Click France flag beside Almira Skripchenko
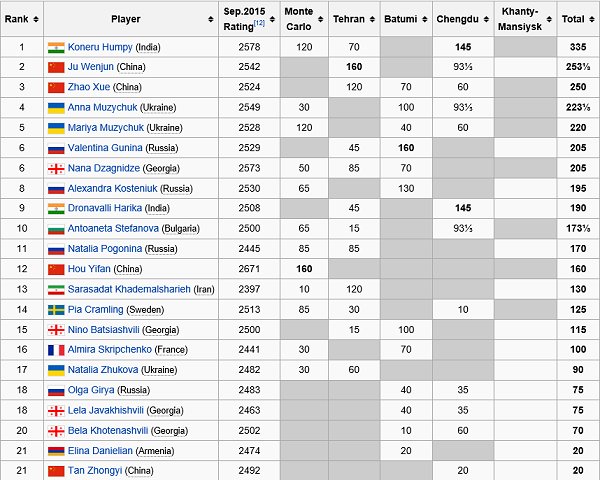 (x=56, y=350)
